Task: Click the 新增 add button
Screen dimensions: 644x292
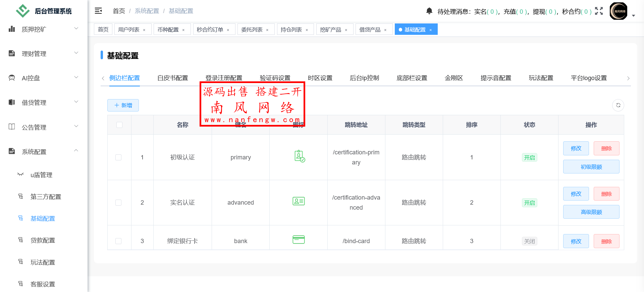Action: 123,105
